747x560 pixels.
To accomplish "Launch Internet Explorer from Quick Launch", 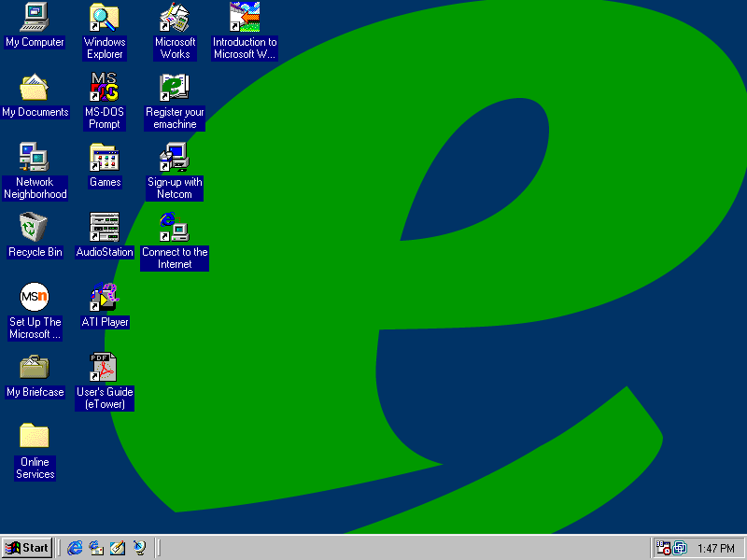I will 76,548.
